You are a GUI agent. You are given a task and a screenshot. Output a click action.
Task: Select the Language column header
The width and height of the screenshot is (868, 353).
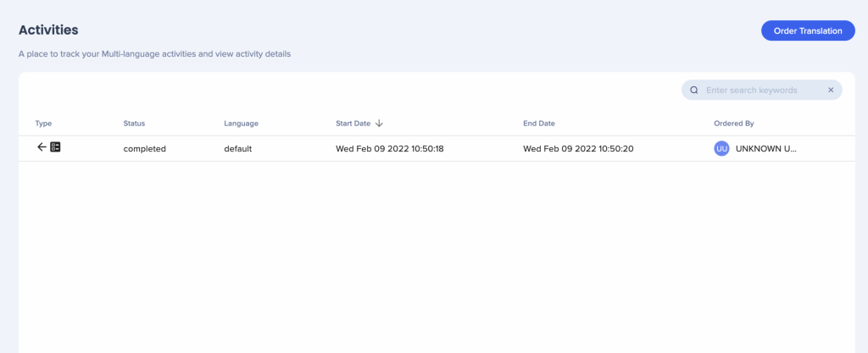pos(241,124)
